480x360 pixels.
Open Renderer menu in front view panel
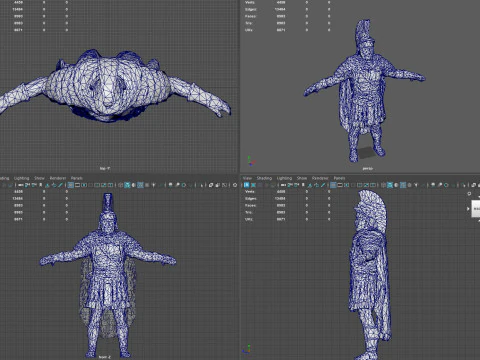58,178
